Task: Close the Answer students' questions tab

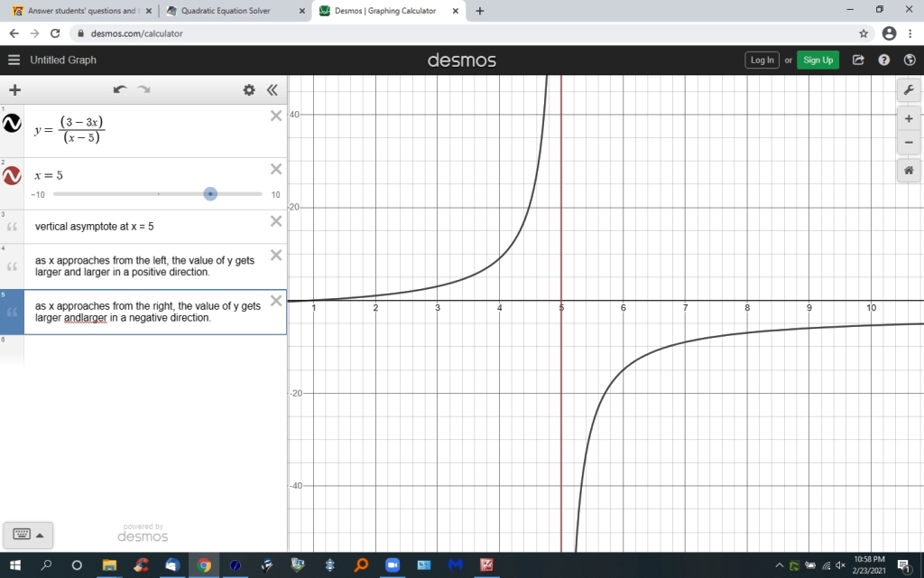Action: pos(149,11)
